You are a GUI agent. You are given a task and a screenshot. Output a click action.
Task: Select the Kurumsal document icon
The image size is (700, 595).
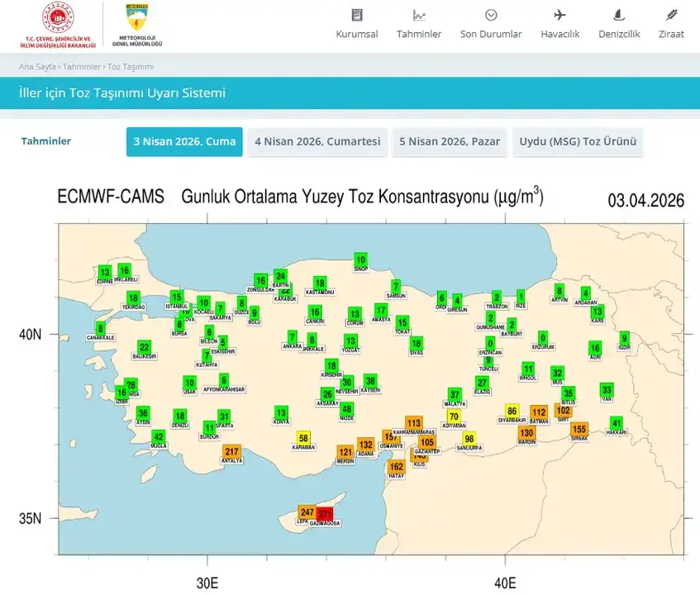pos(356,14)
